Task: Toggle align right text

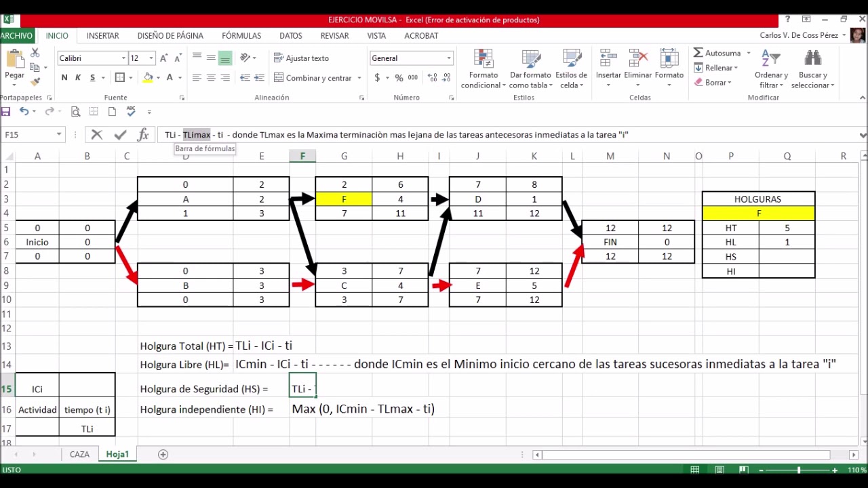Action: click(x=225, y=78)
